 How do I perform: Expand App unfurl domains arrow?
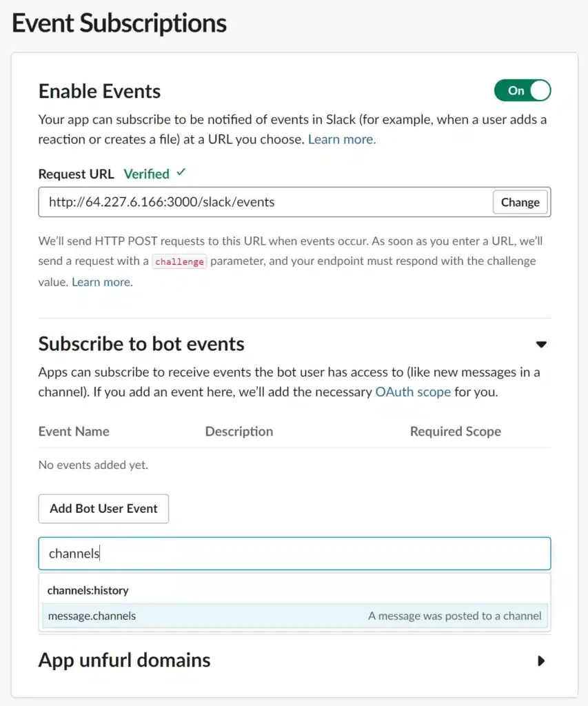coord(541,660)
